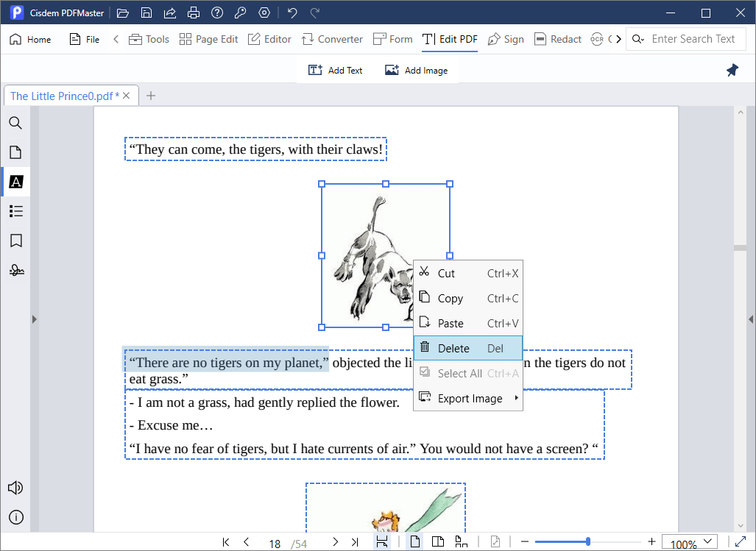Viewport: 756px width, 551px height.
Task: Choose Copy from the context menu
Action: (x=468, y=298)
